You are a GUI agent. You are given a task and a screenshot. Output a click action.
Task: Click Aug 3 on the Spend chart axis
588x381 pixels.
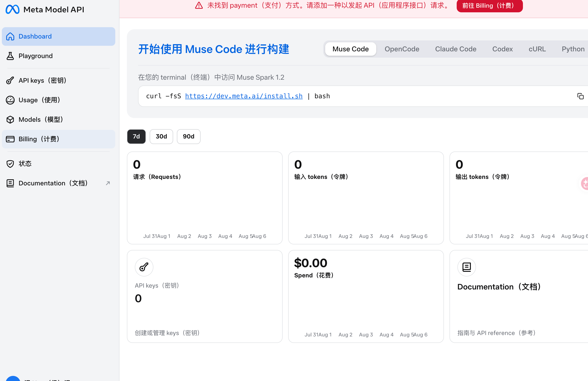tap(366, 335)
